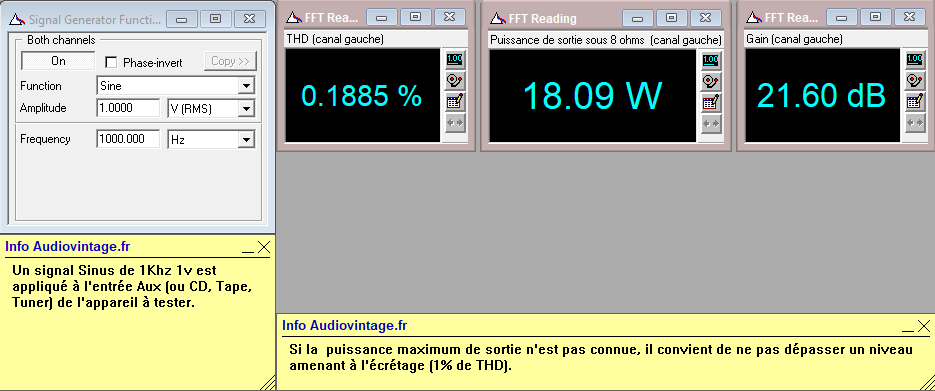Maximize the Signal Generator Function window
Screen dimensions: 935x391
pyautogui.click(x=216, y=19)
